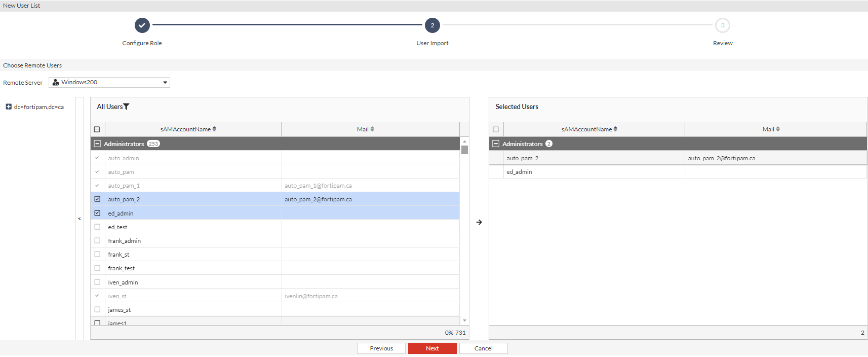Click the filter icon beside All Users
Screen dimensions: 868x357
[x=127, y=106]
